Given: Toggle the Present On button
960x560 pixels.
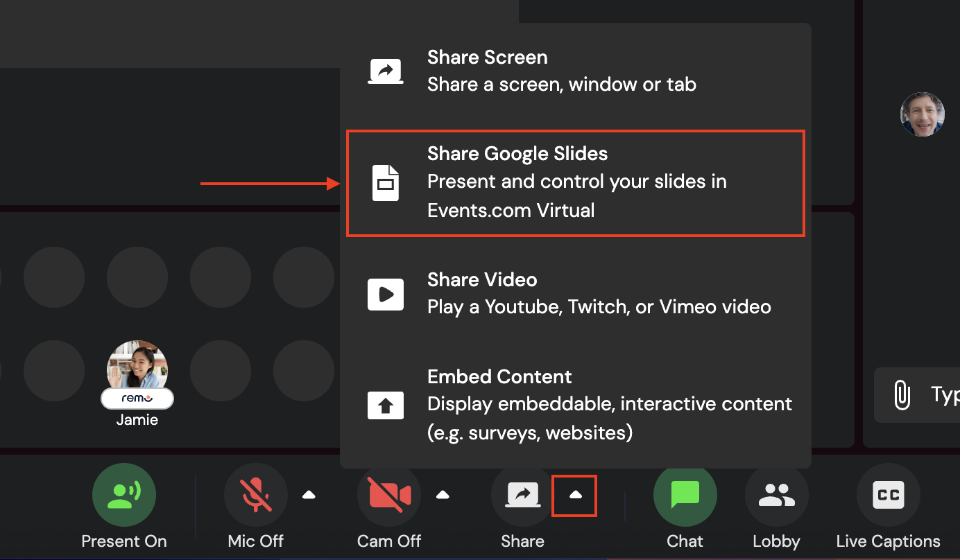Looking at the screenshot, I should (x=124, y=495).
